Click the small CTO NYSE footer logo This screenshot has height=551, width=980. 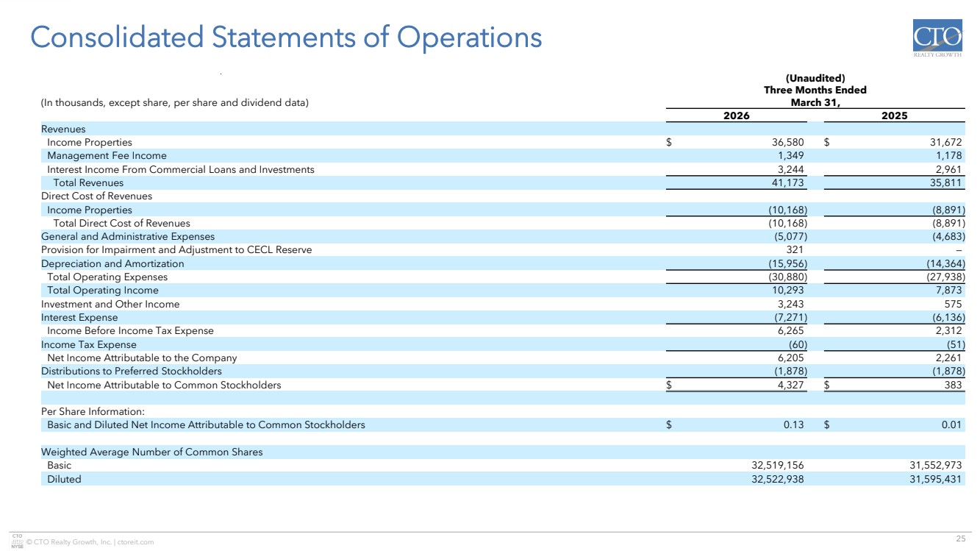(18, 541)
